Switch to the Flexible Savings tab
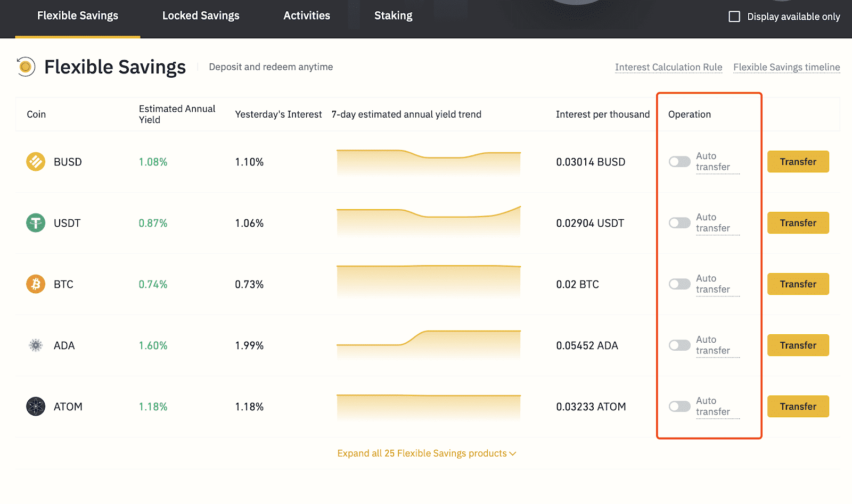This screenshot has width=852, height=504. pyautogui.click(x=78, y=16)
